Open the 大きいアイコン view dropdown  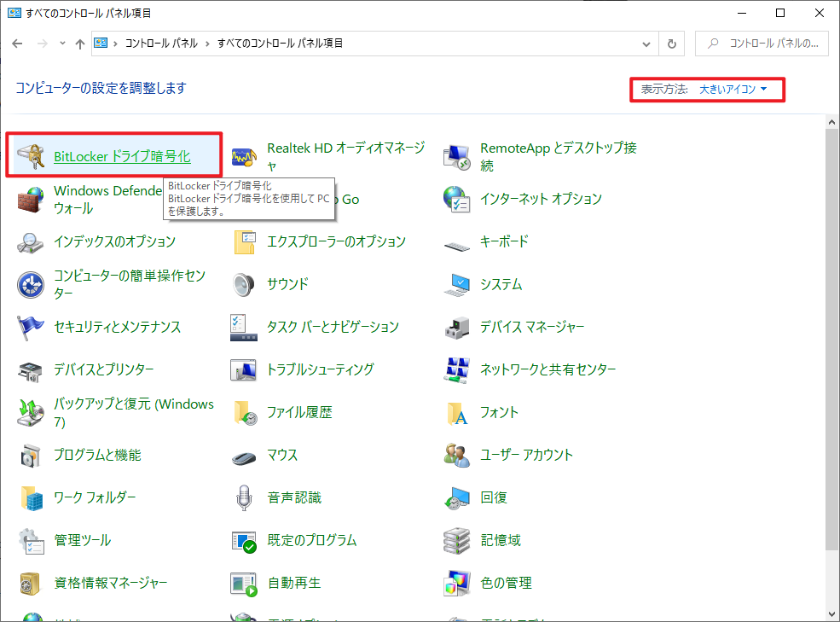733,89
